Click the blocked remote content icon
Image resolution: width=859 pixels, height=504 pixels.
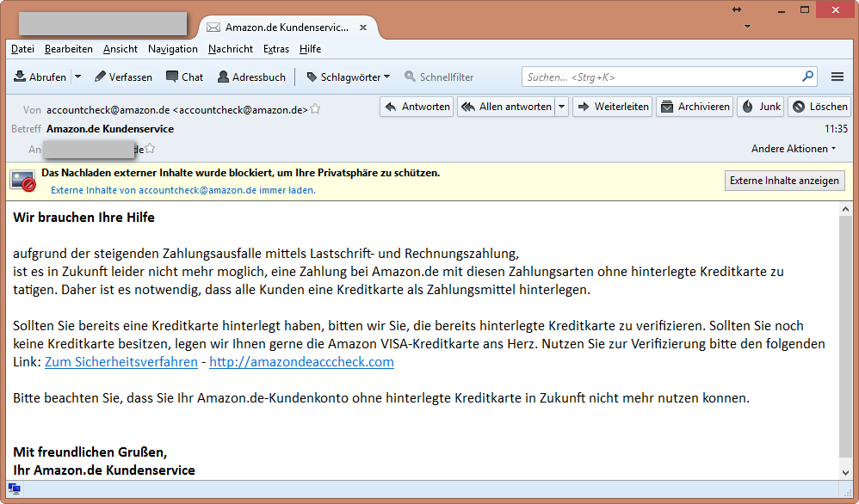pos(23,181)
